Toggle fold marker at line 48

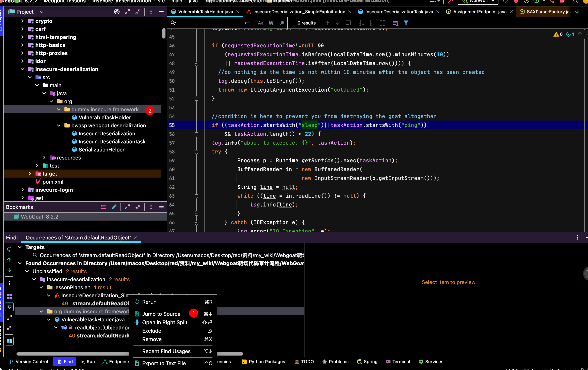pos(196,63)
